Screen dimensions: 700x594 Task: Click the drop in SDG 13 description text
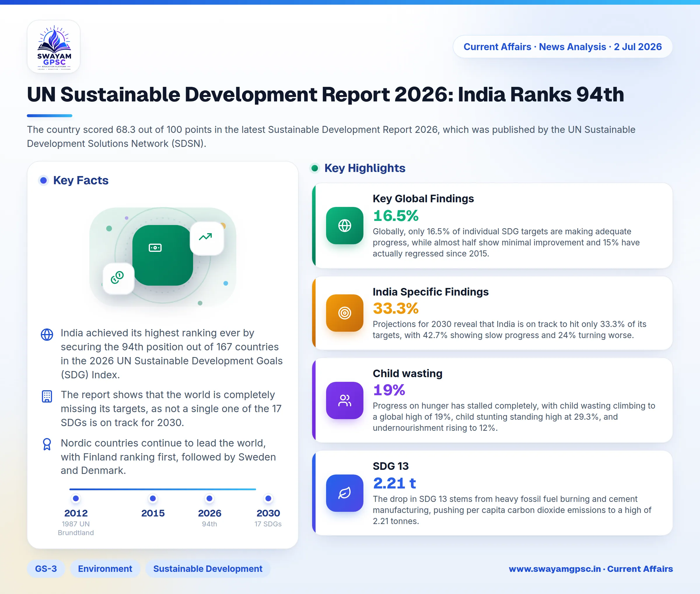coord(512,510)
